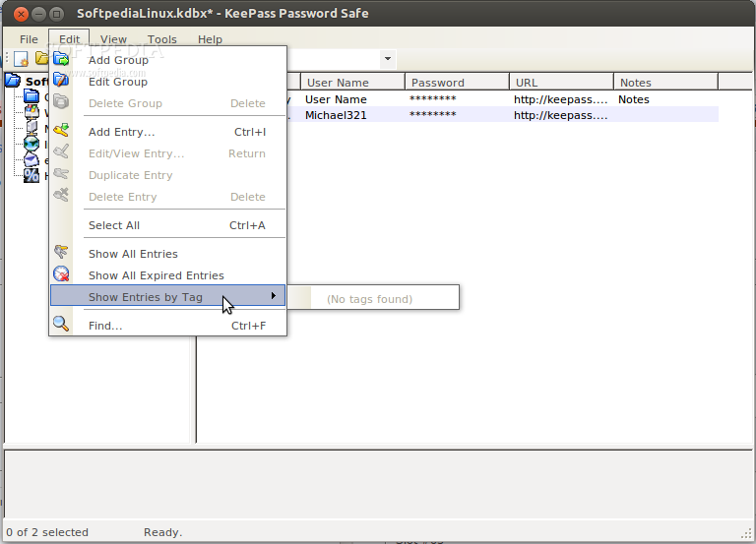
Task: Click the window resize grip in status bar
Action: [746, 534]
